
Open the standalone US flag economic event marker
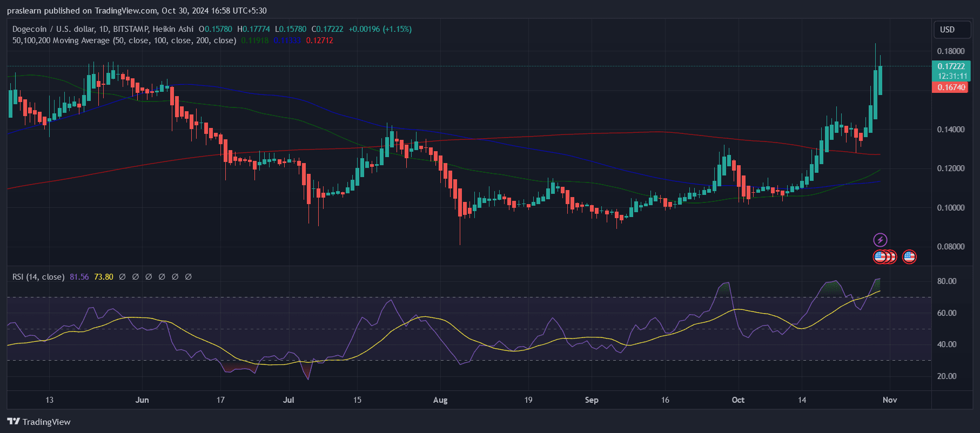click(x=909, y=256)
